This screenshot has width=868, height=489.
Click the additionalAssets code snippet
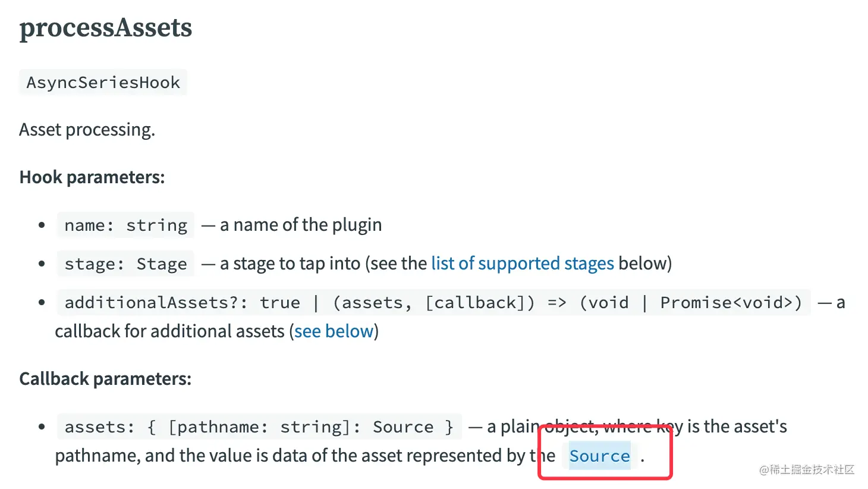433,303
